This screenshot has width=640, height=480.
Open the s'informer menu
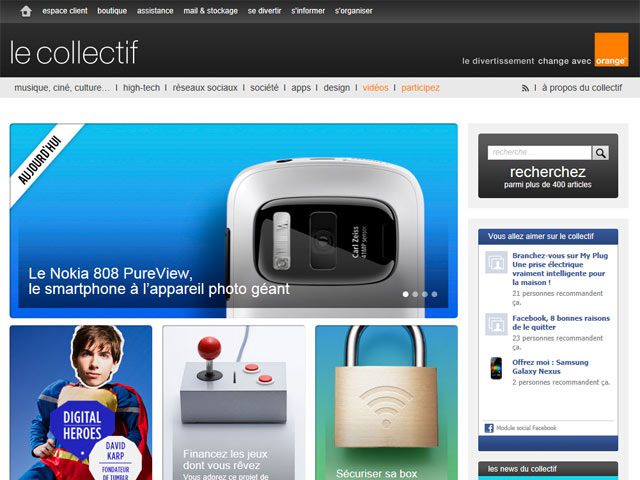point(308,11)
